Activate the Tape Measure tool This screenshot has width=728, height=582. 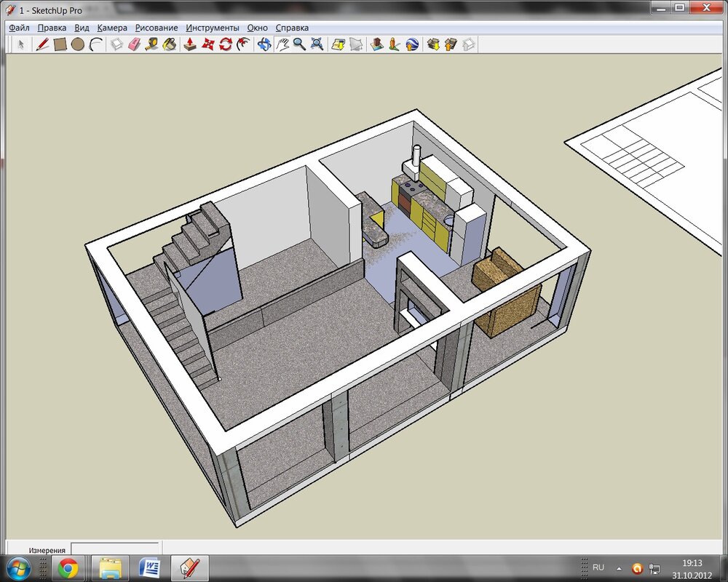click(x=151, y=44)
